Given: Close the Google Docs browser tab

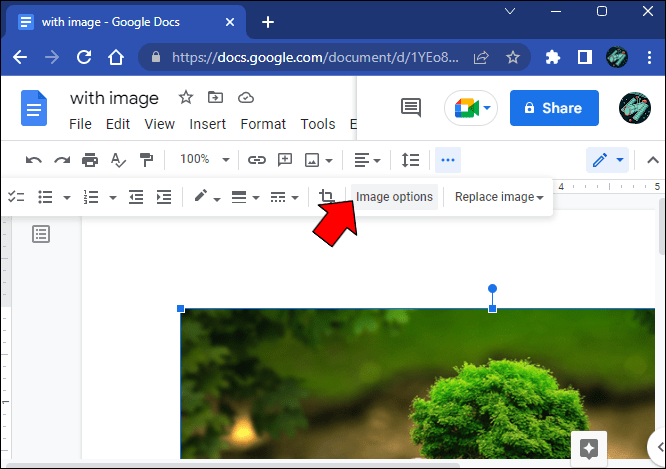Looking at the screenshot, I should (x=230, y=22).
